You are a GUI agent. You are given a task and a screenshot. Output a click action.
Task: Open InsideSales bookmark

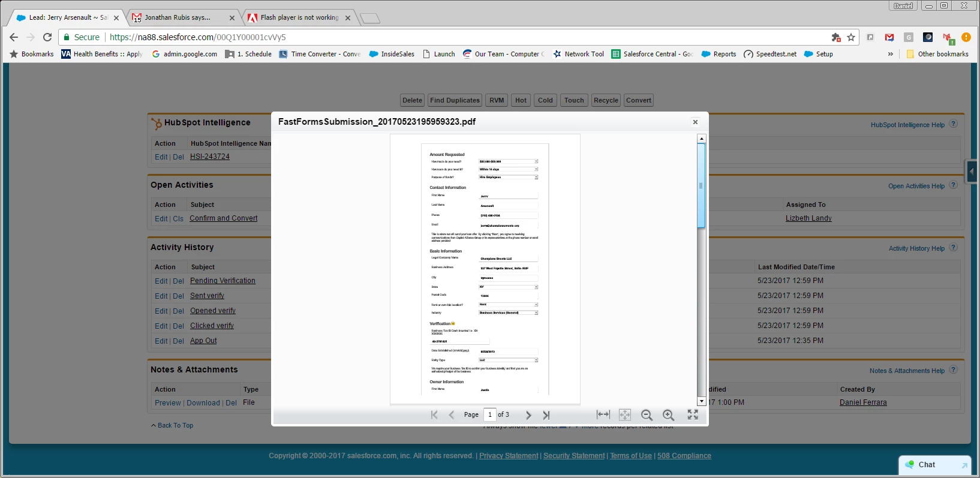pos(392,54)
